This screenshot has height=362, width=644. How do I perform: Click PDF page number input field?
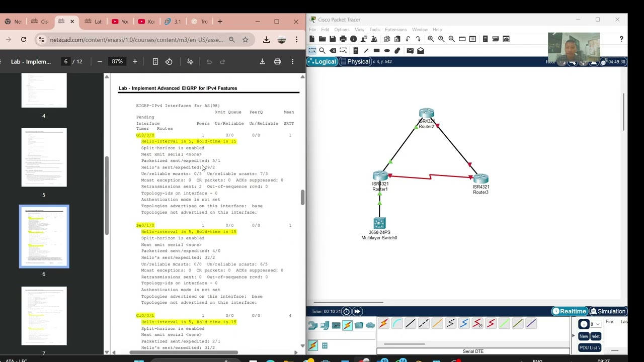pyautogui.click(x=65, y=61)
